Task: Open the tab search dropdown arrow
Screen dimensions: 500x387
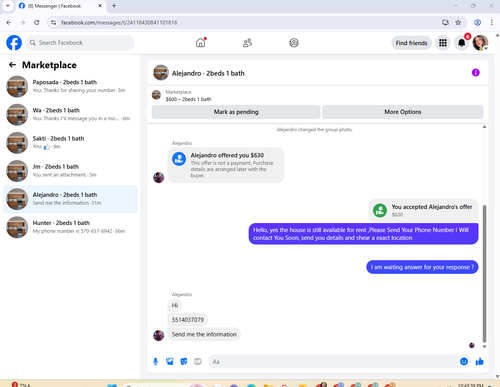Action: tap(7, 6)
